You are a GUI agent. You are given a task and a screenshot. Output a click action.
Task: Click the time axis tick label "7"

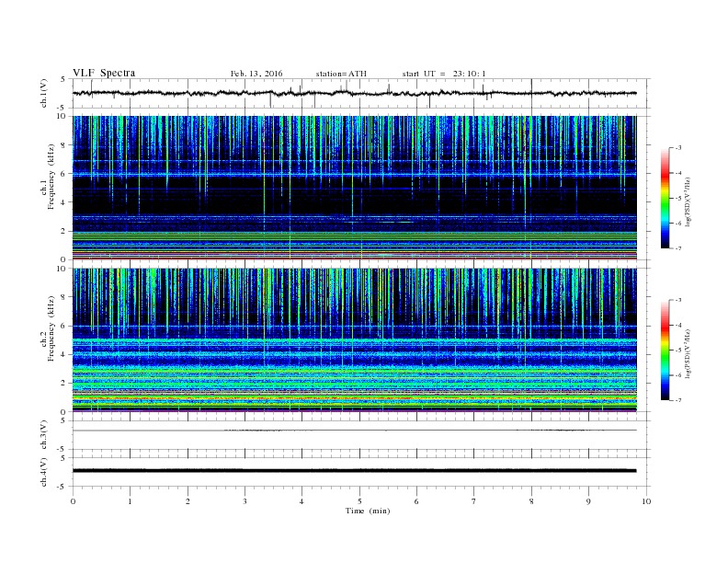(474, 501)
